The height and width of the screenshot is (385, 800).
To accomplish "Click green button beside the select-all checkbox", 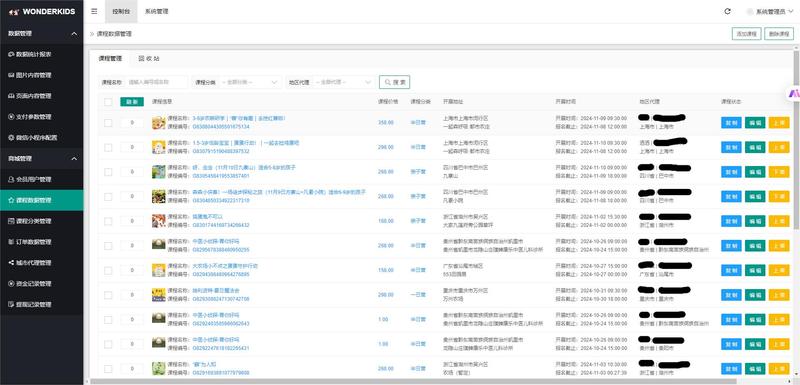I will [132, 102].
